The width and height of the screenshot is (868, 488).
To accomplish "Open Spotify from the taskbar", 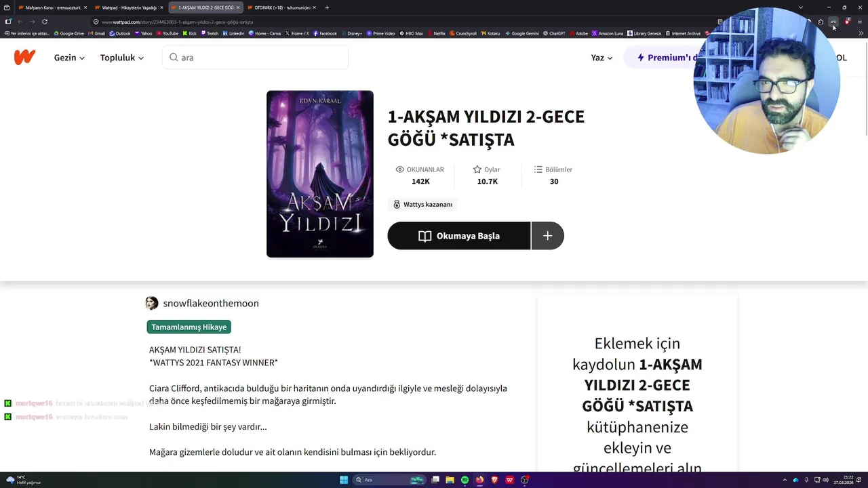I will [x=465, y=480].
